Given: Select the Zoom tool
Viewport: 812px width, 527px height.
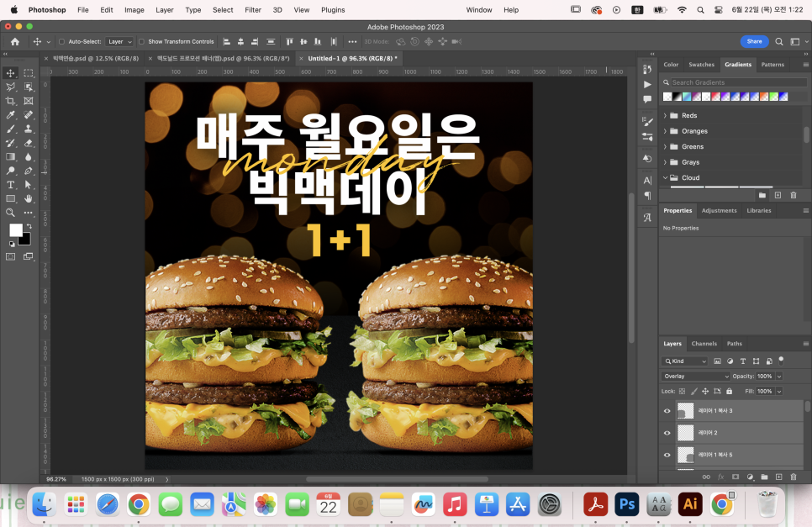Looking at the screenshot, I should pos(10,213).
